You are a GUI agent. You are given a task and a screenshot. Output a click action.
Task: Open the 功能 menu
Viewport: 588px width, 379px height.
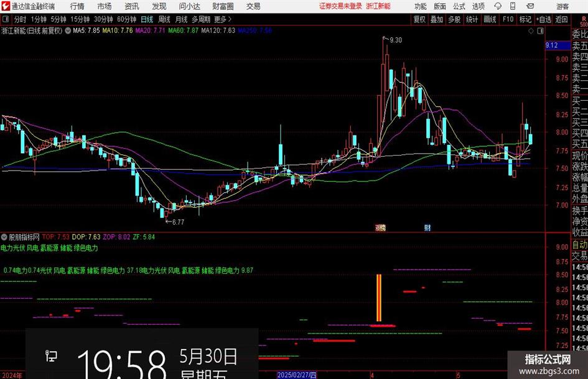tap(421, 6)
